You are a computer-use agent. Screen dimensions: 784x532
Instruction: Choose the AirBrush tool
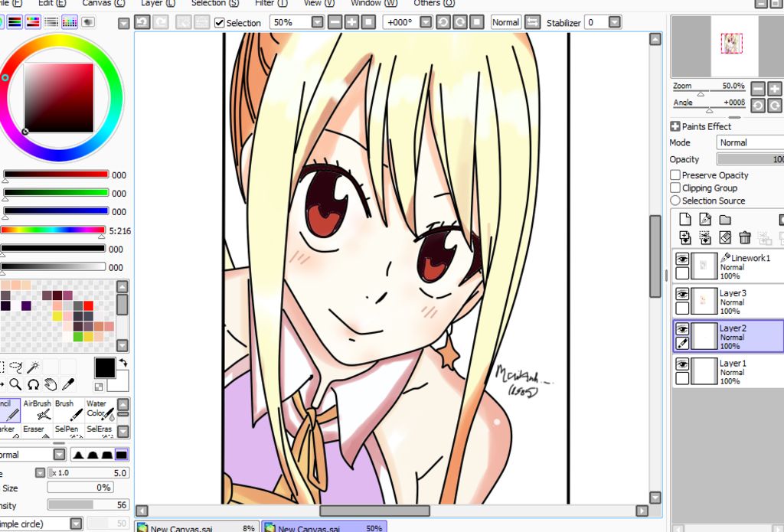[x=38, y=410]
